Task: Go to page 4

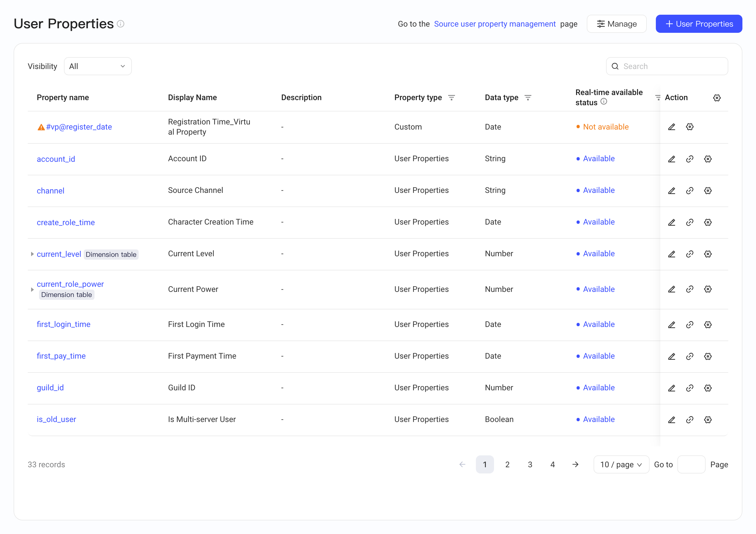Action: coord(553,464)
